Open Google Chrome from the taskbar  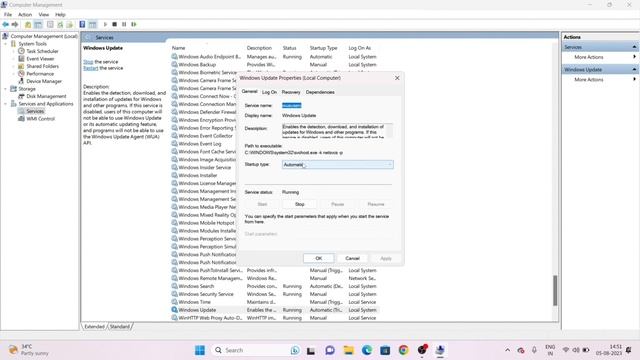click(x=403, y=350)
